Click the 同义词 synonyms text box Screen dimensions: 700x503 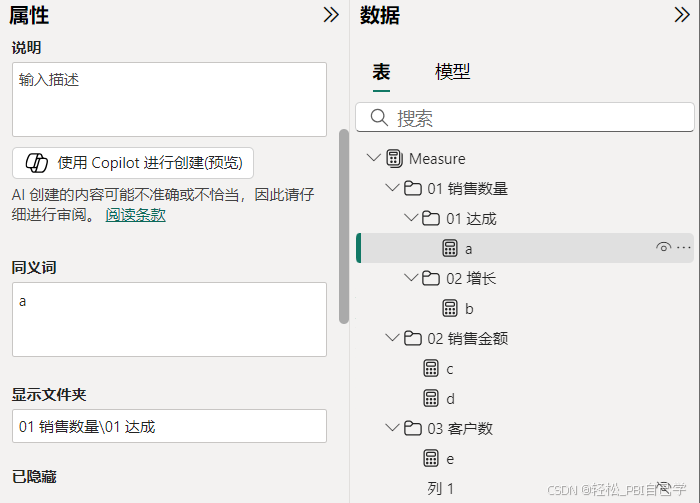tap(170, 319)
